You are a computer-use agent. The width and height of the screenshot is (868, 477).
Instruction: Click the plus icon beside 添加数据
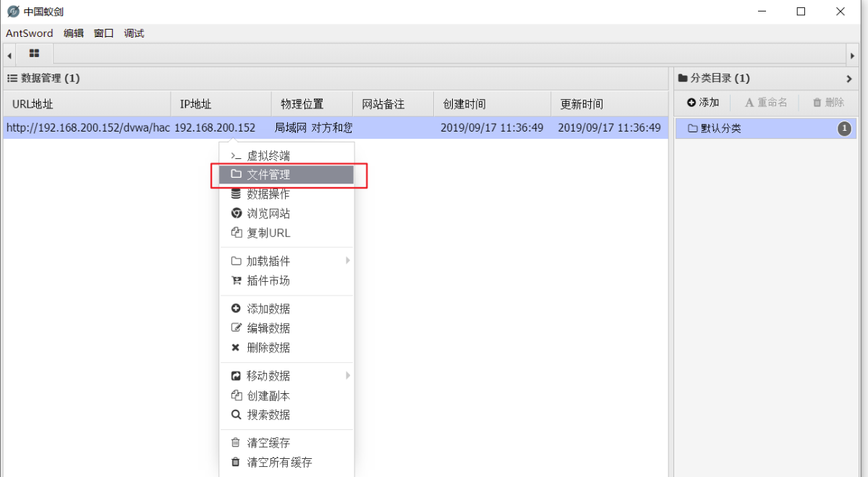[x=235, y=309]
